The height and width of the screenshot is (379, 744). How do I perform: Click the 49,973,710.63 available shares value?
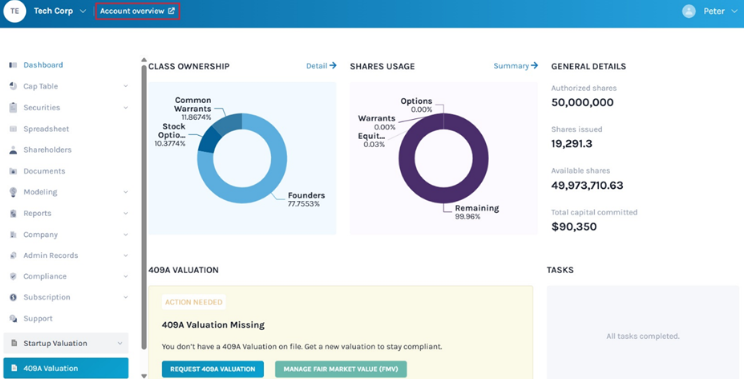(x=587, y=185)
